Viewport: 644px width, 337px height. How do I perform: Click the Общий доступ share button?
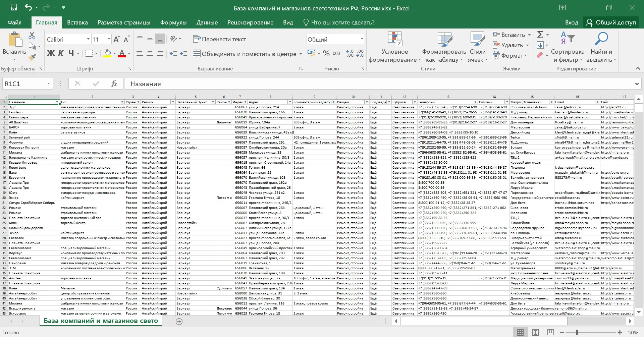coord(611,22)
